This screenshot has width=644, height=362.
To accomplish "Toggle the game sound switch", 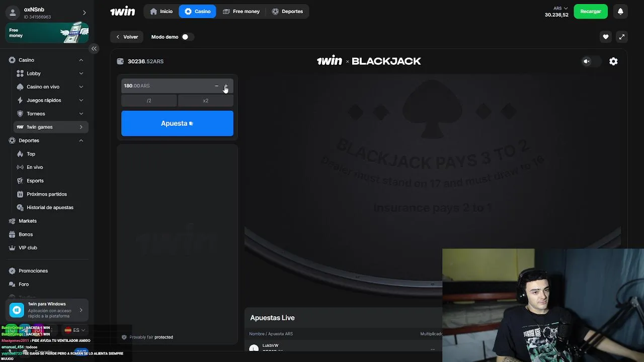I will pyautogui.click(x=592, y=61).
